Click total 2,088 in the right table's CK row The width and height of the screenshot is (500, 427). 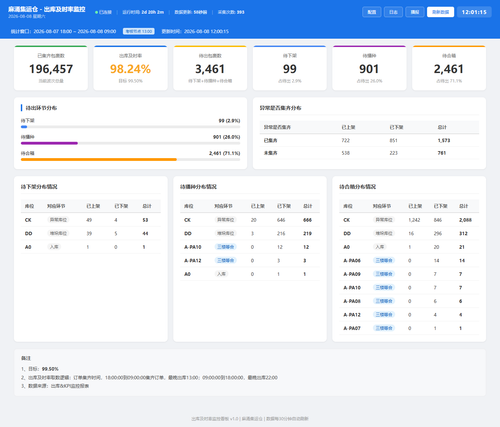tap(465, 220)
